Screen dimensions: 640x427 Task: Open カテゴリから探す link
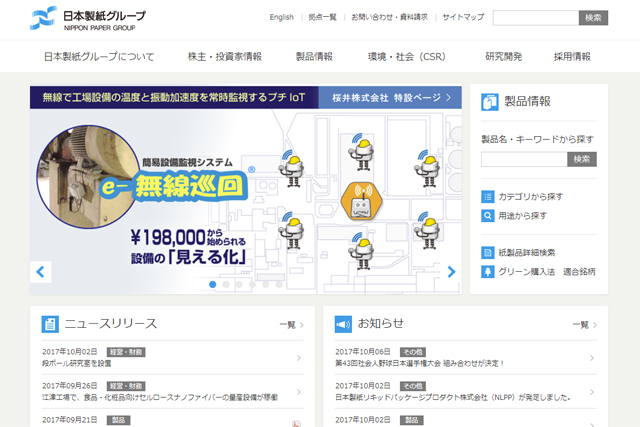point(531,197)
